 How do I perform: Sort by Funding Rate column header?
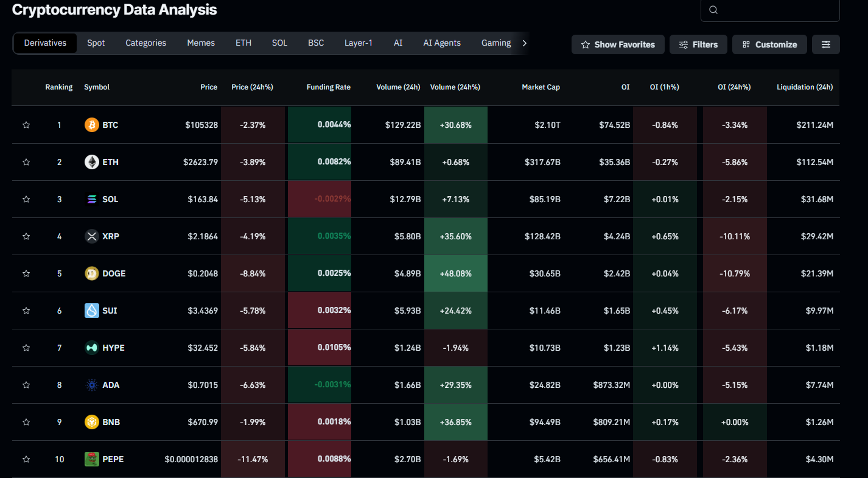pyautogui.click(x=329, y=87)
